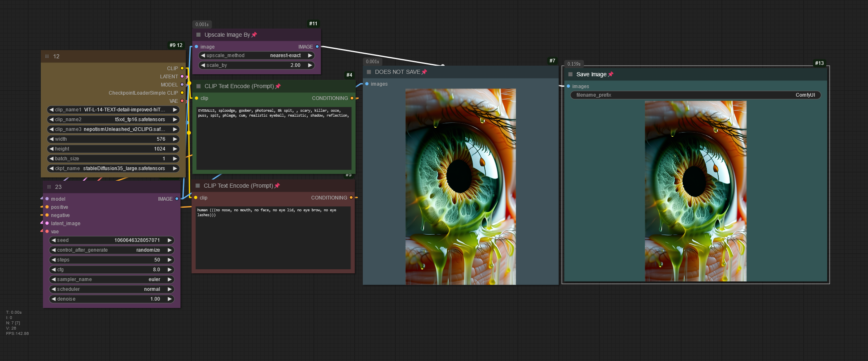Collapse the Upscale Image By node via its square
This screenshot has width=868, height=361.
point(199,35)
